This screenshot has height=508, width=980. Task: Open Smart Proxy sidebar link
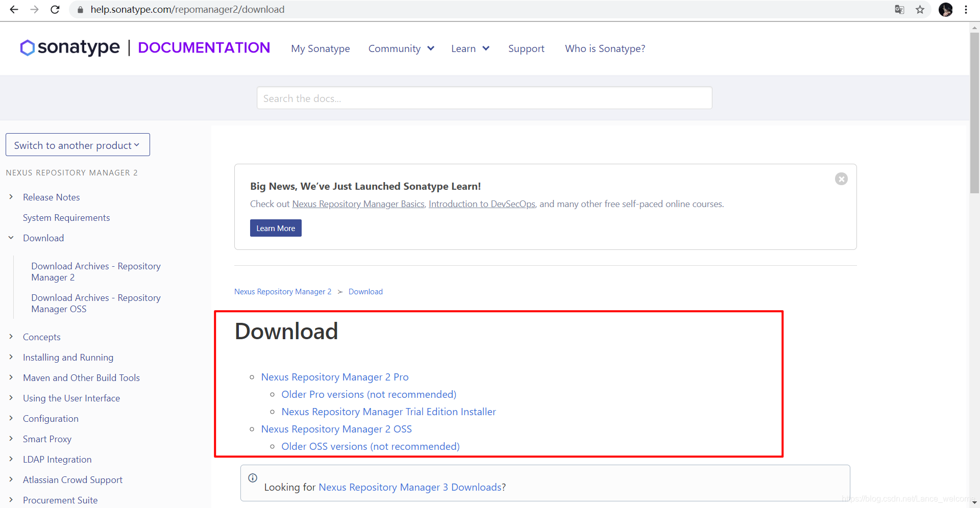coord(47,439)
